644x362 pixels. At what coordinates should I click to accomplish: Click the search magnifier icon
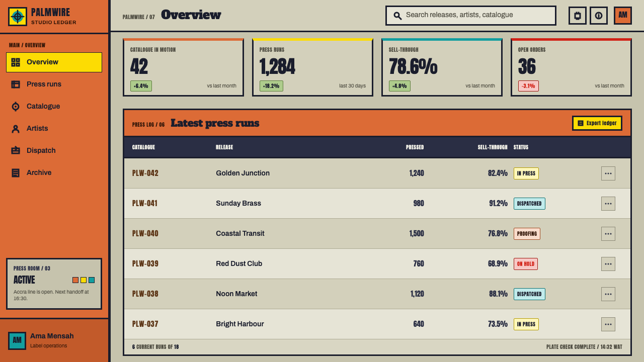[x=397, y=16]
